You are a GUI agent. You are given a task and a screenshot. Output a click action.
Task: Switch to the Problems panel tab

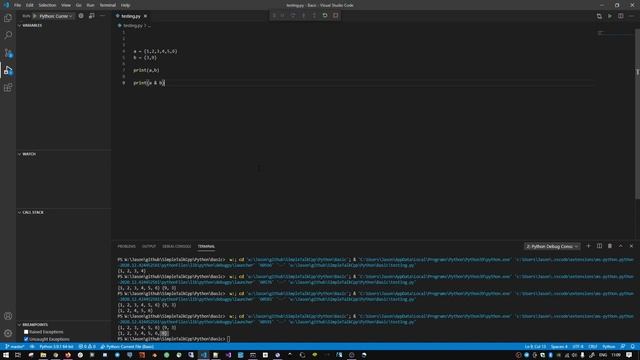127,246
